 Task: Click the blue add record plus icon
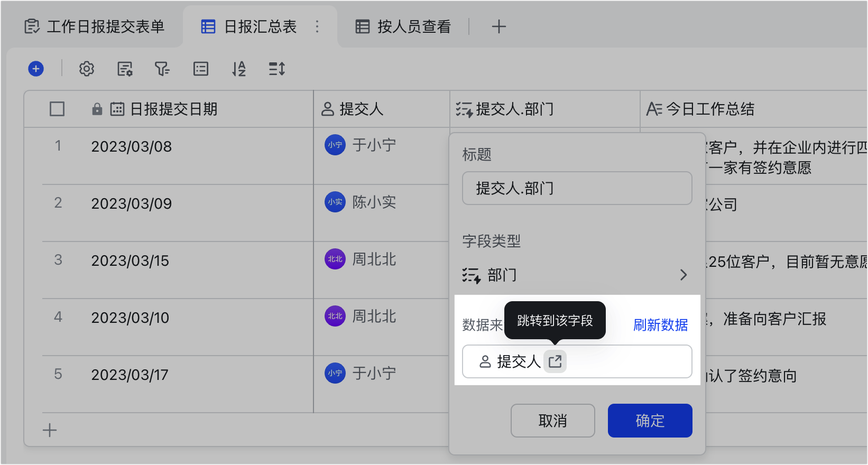pos(36,69)
